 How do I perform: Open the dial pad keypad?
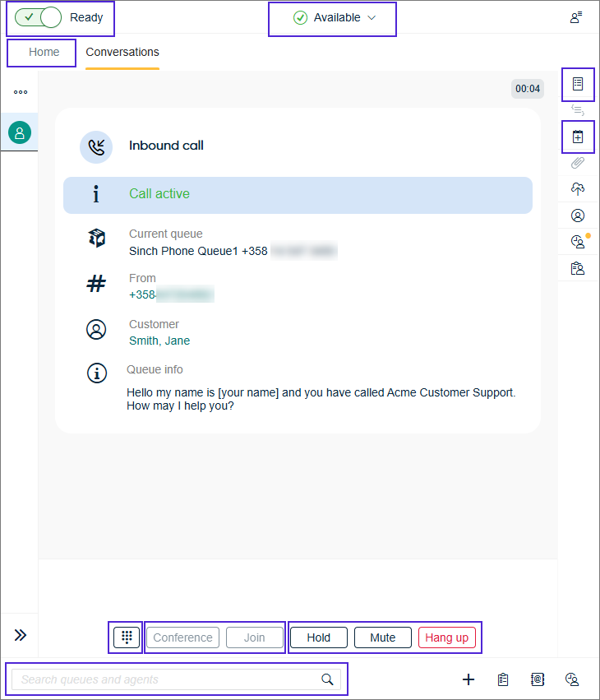(x=127, y=637)
